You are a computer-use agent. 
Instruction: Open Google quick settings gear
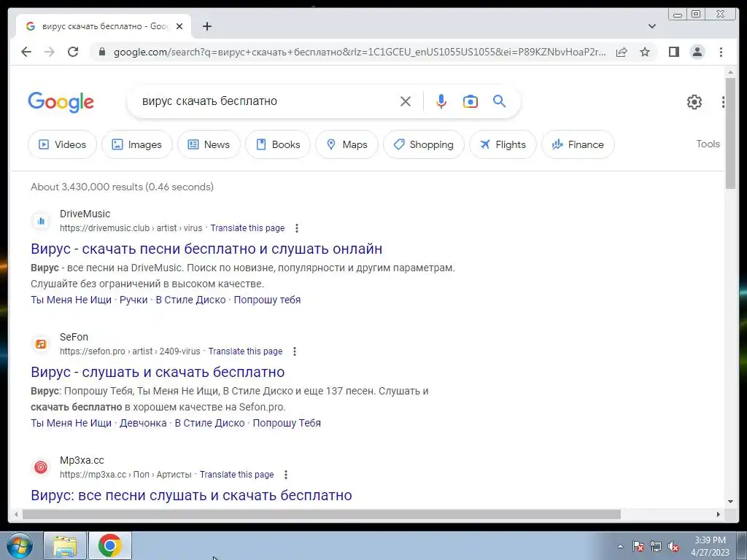pyautogui.click(x=694, y=102)
